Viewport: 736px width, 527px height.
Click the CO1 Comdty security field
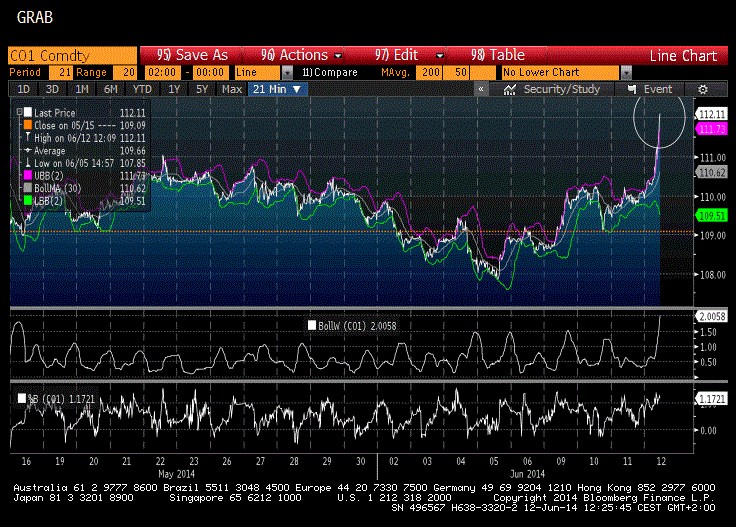click(71, 55)
